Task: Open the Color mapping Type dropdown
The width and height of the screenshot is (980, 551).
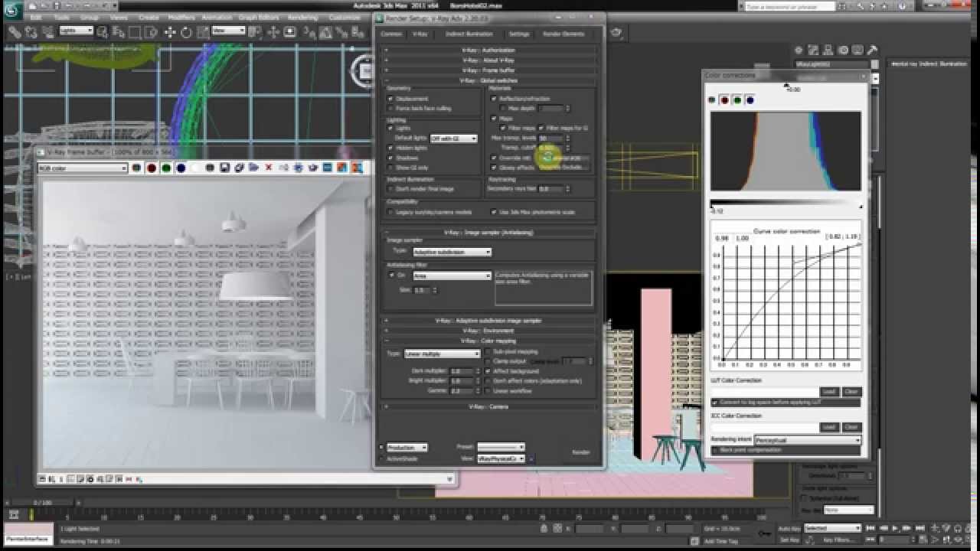Action: [x=442, y=354]
